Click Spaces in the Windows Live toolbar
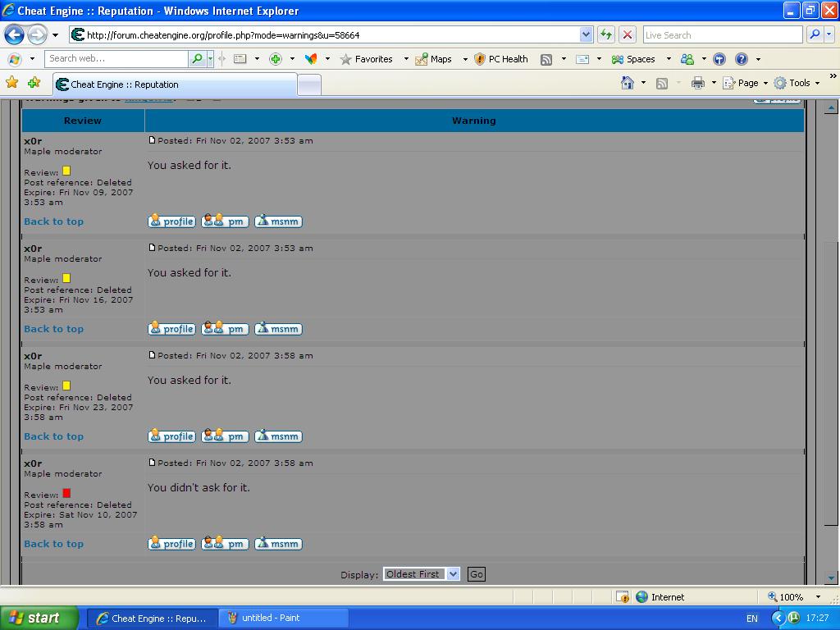The height and width of the screenshot is (630, 840). (633, 59)
